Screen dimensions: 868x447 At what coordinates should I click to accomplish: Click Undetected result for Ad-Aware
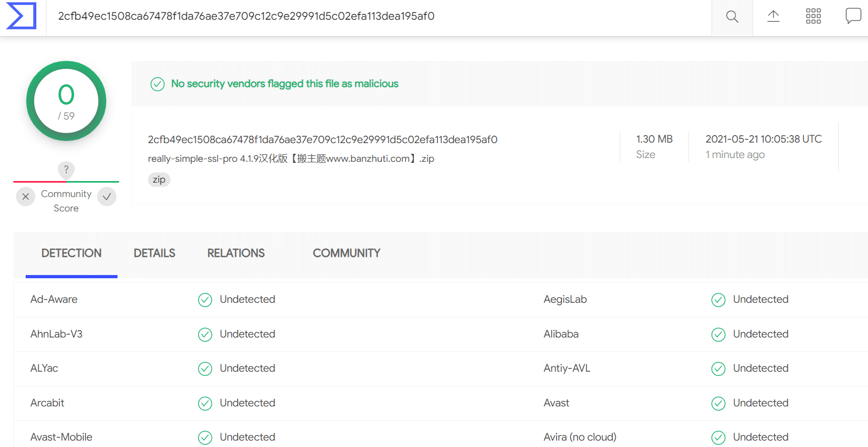248,299
